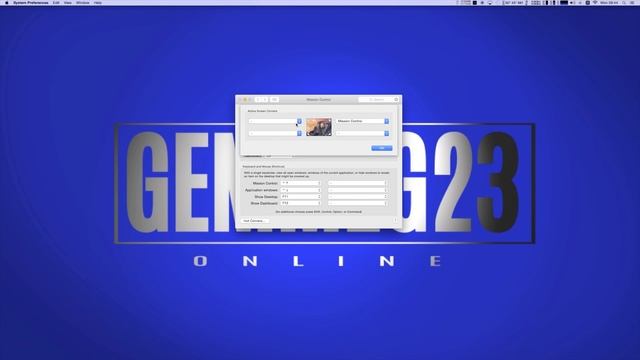
Task: Open Show Desktop keyboard shortcut dropdown
Action: coord(301,196)
